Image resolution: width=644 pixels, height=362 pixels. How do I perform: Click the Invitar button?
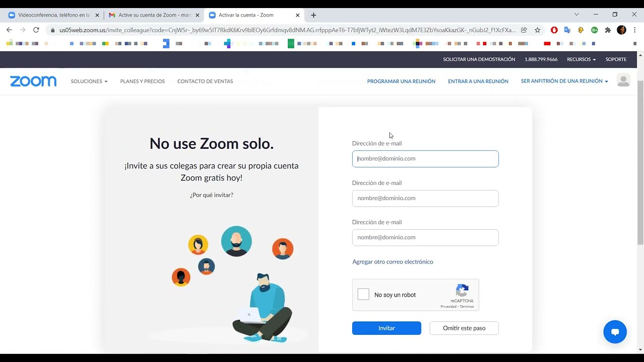tap(386, 328)
